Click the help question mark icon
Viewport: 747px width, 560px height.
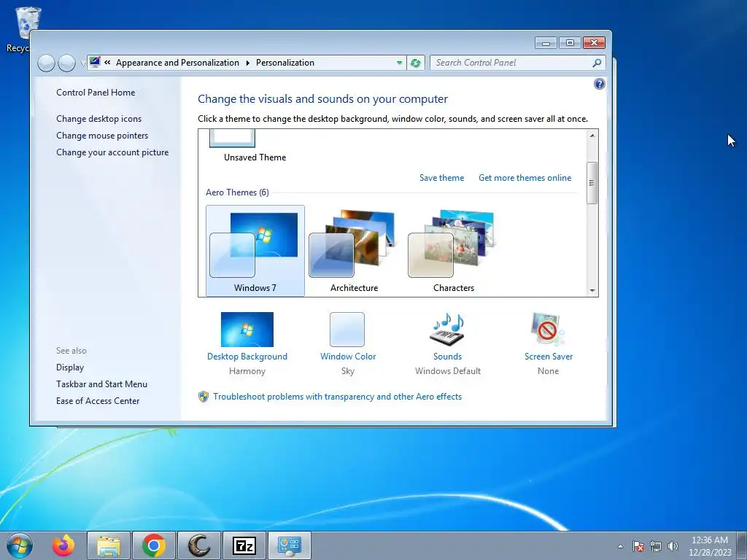pyautogui.click(x=600, y=85)
